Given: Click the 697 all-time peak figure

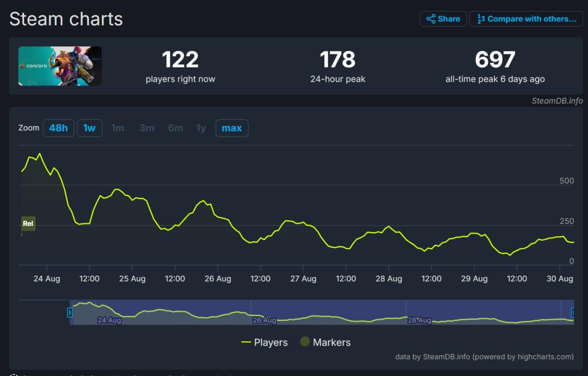Looking at the screenshot, I should (495, 60).
